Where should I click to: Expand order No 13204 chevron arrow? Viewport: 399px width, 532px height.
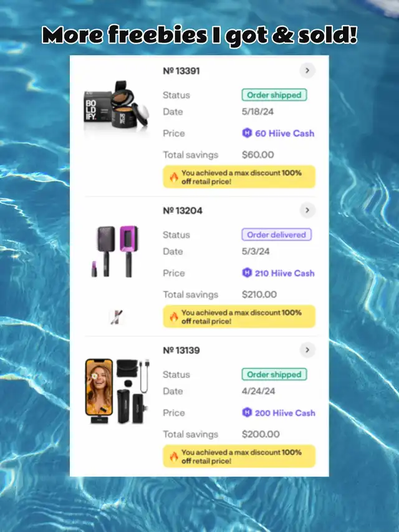coord(307,210)
